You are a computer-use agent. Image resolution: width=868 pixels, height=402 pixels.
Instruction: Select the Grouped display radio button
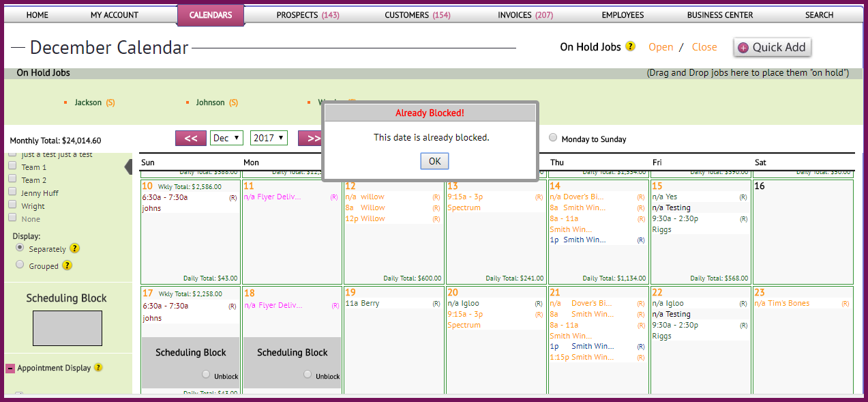(x=20, y=265)
